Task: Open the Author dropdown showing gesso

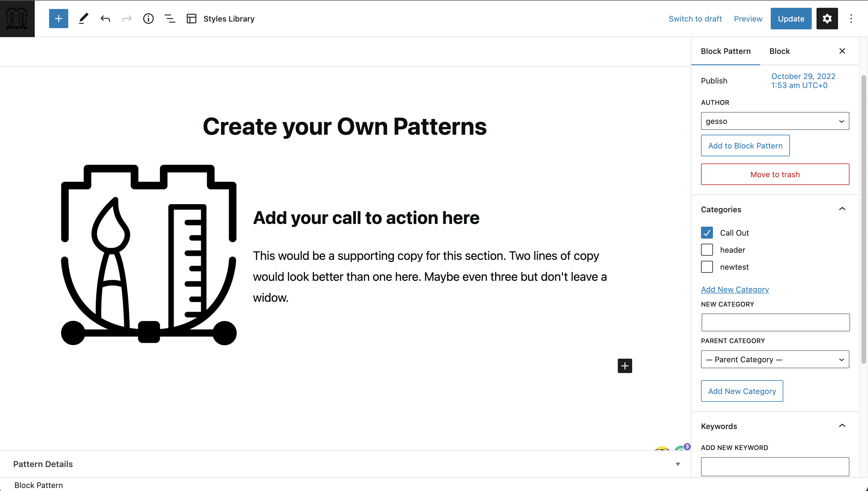Action: pyautogui.click(x=775, y=121)
